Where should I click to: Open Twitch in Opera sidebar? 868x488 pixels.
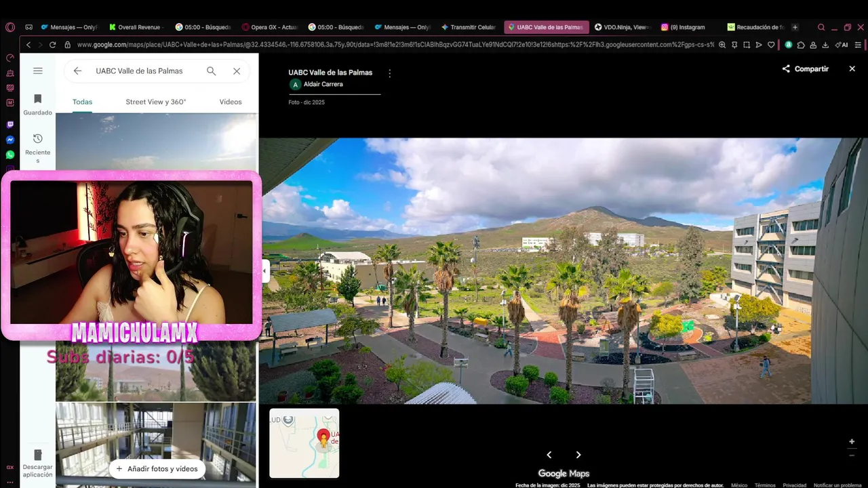10,125
